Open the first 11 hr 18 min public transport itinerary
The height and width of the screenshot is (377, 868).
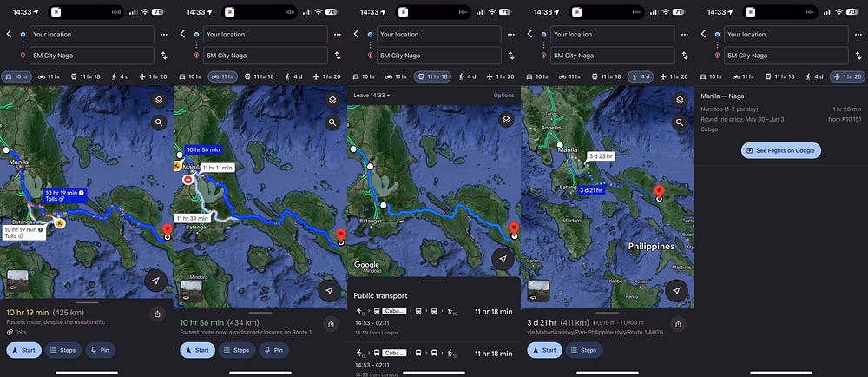pyautogui.click(x=434, y=321)
